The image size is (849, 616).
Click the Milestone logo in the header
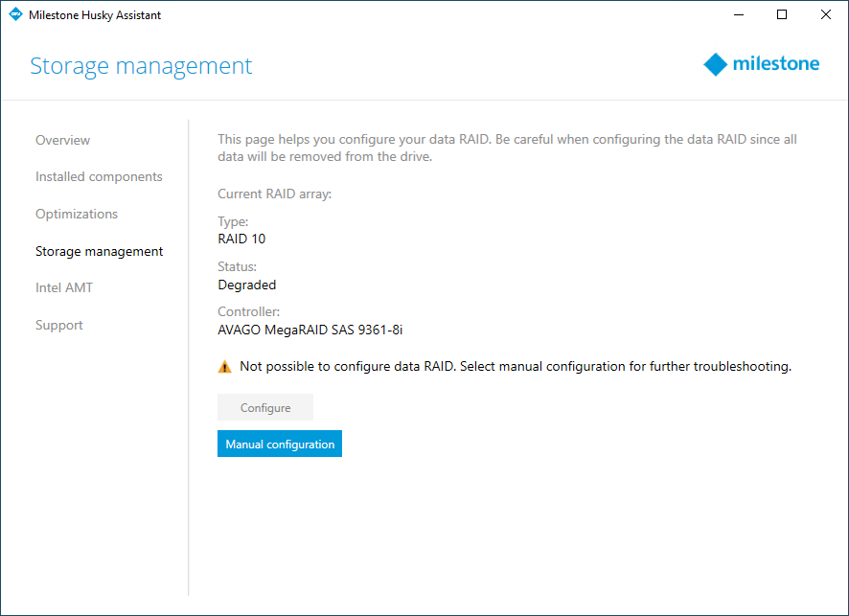point(761,64)
